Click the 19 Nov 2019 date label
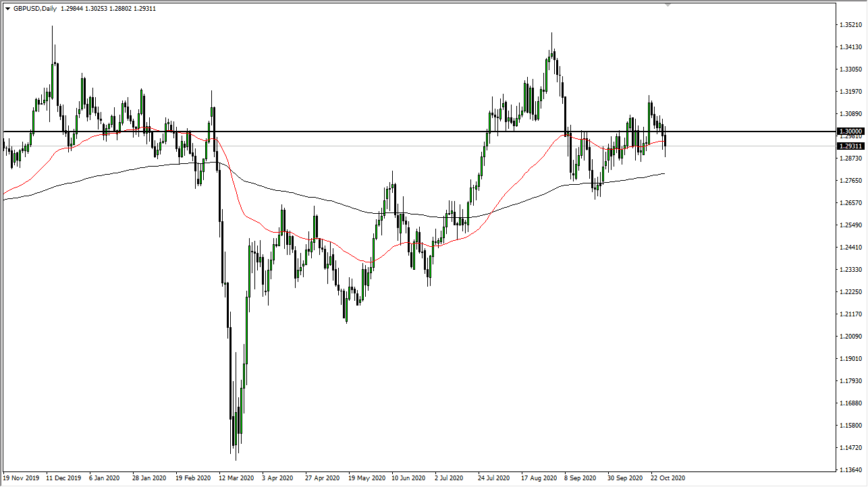The height and width of the screenshot is (487, 868). (20, 478)
